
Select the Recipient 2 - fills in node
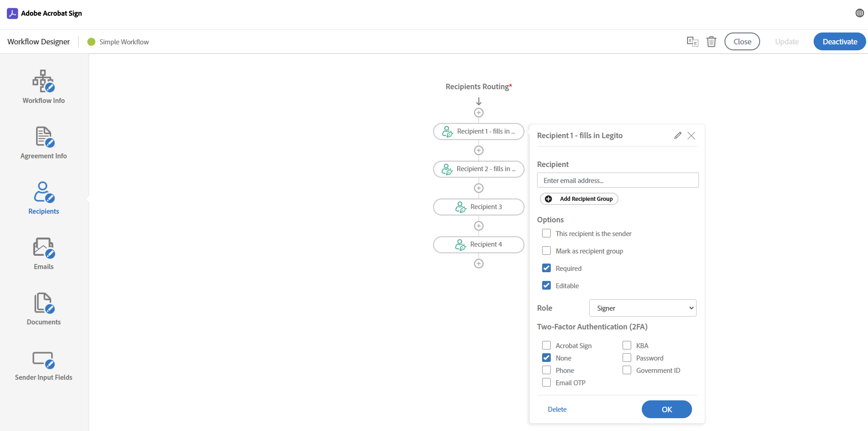pyautogui.click(x=479, y=169)
